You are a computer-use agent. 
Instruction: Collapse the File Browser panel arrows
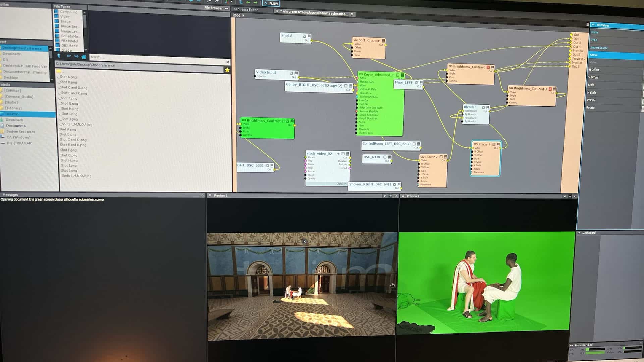tap(227, 8)
